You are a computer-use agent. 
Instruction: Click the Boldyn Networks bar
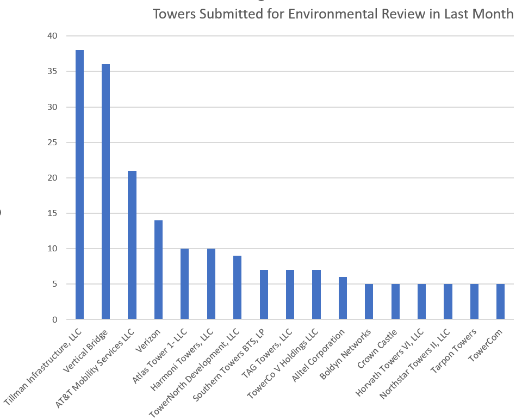point(369,301)
